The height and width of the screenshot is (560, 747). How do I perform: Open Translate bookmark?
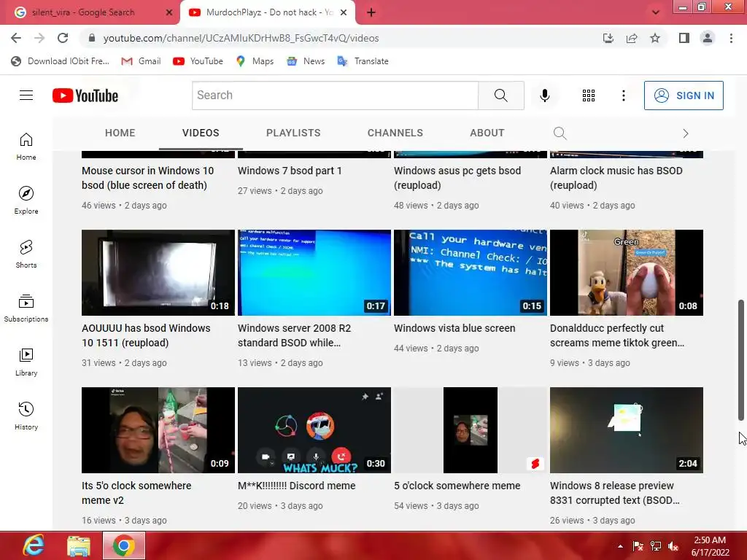point(363,61)
